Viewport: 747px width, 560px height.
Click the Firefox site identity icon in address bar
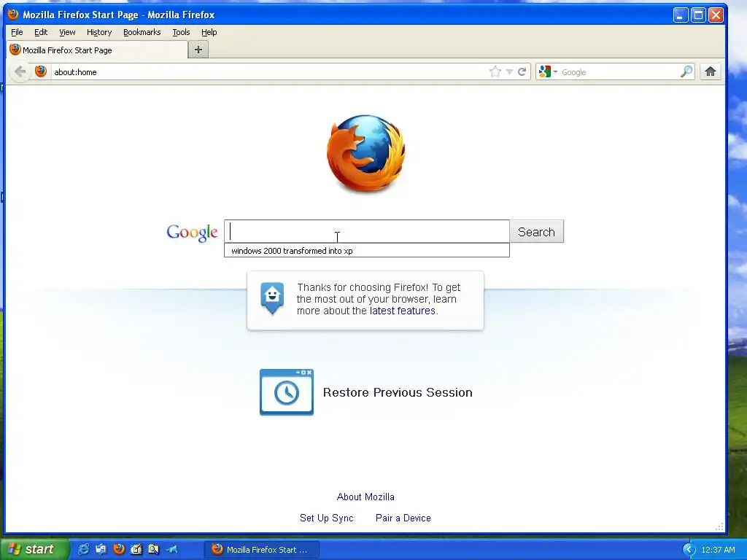41,71
